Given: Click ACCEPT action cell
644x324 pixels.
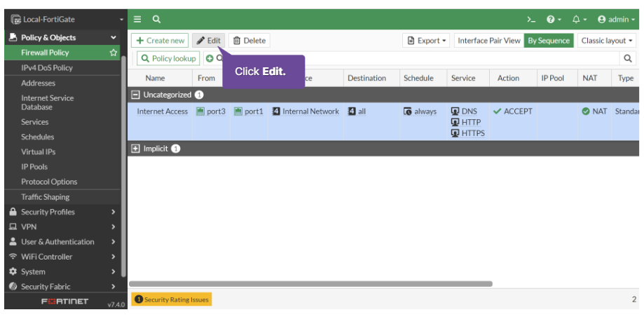Looking at the screenshot, I should click(x=513, y=112).
